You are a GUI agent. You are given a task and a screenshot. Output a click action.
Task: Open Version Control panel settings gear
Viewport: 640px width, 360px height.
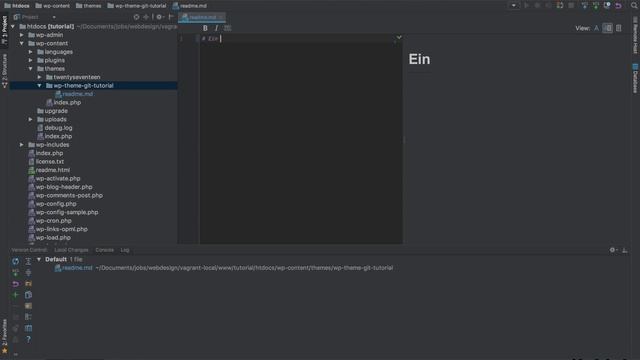[613, 250]
